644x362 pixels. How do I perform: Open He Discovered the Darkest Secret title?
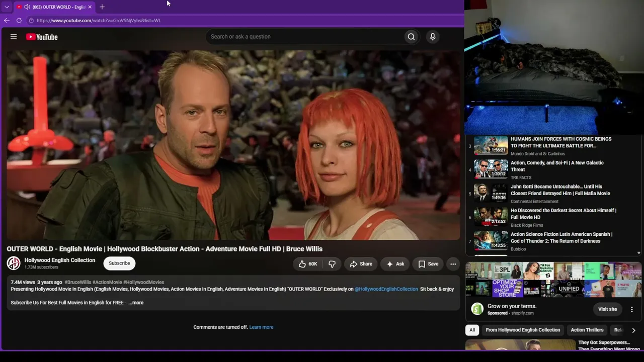(563, 214)
